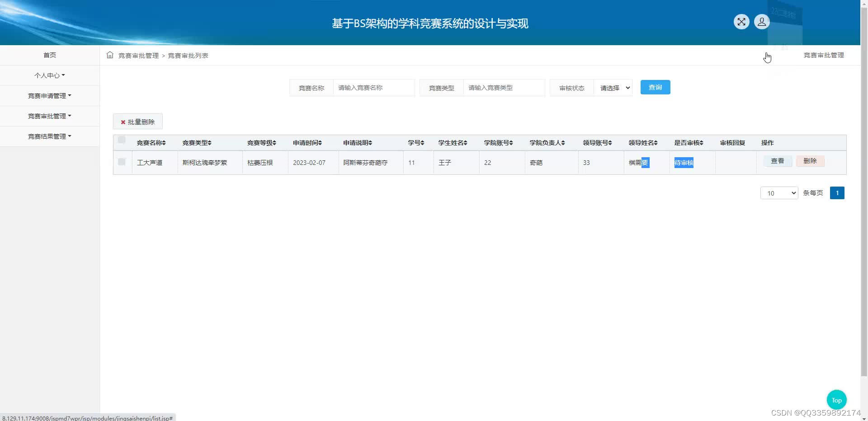Click 删除 button for 工大声道

(810, 161)
